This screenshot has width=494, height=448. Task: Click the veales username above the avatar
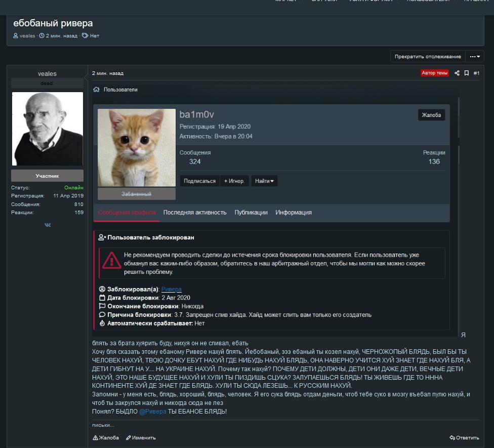pyautogui.click(x=47, y=74)
